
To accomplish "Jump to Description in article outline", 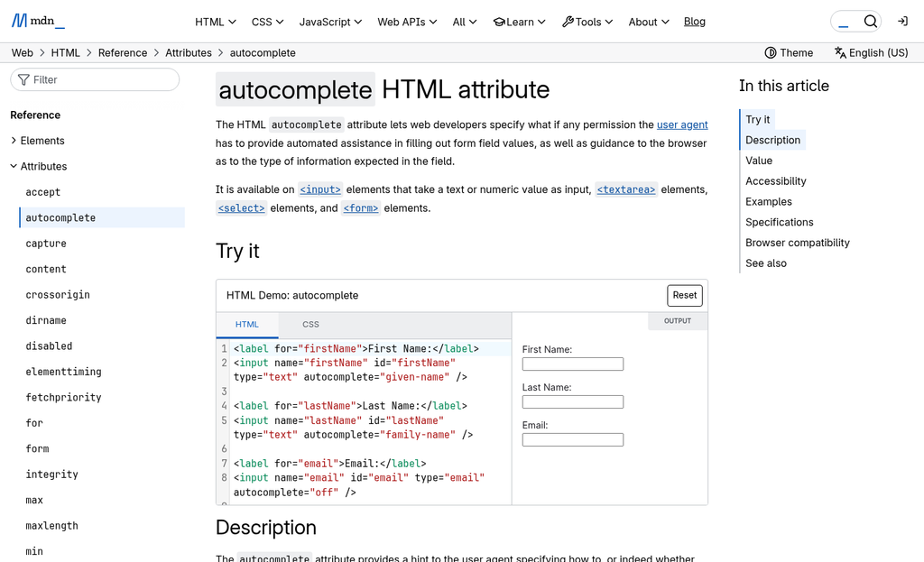I will point(773,140).
